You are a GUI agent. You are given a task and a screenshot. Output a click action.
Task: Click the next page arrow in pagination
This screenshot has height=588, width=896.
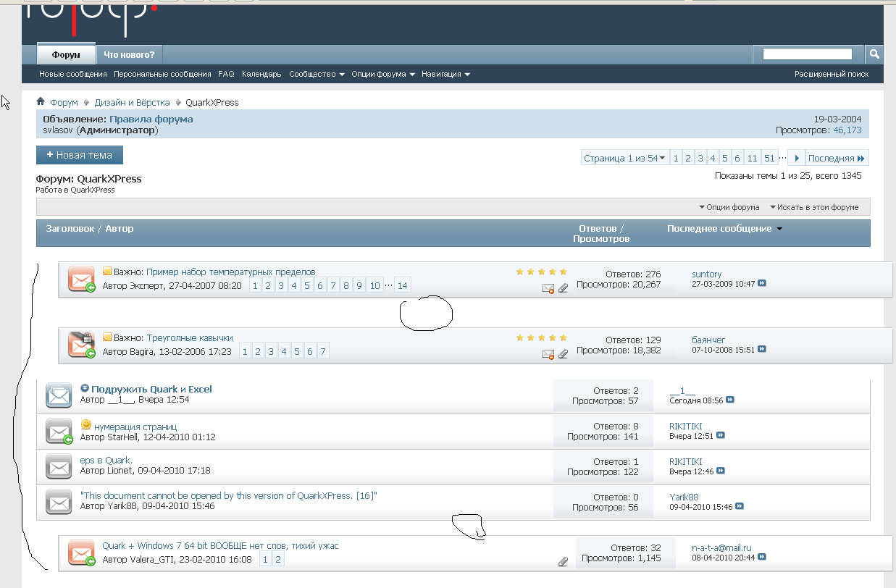[796, 158]
